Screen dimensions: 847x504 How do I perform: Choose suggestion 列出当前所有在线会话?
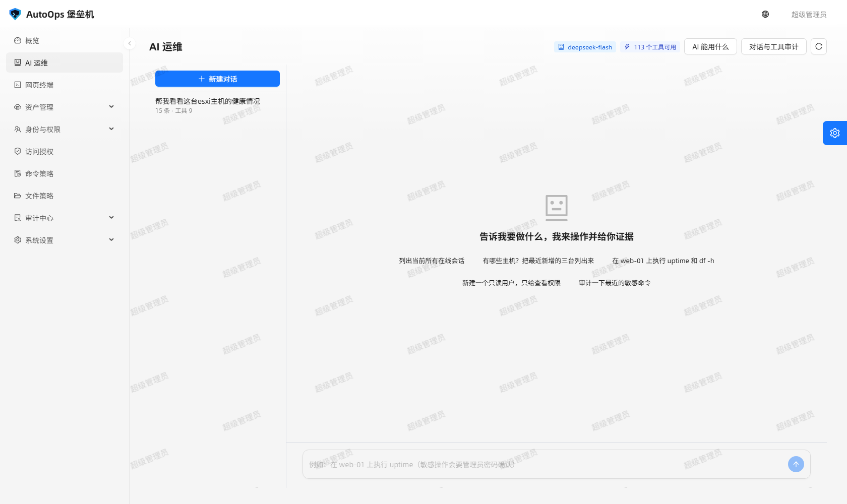432,261
